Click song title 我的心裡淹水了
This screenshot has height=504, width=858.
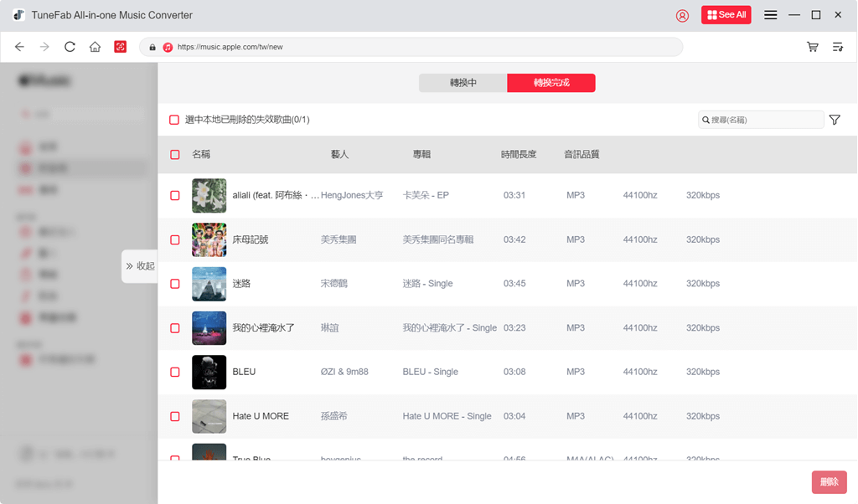(x=263, y=327)
